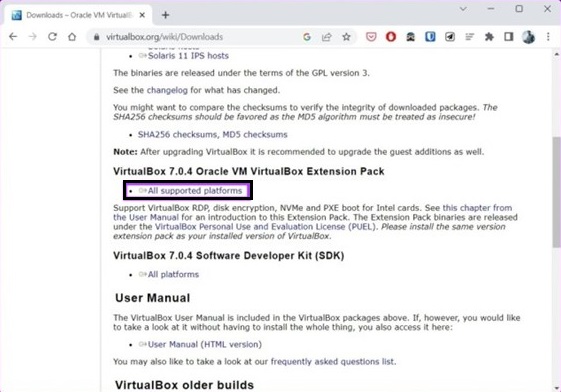
Task: Click the Google icon in address bar
Action: [x=307, y=37]
